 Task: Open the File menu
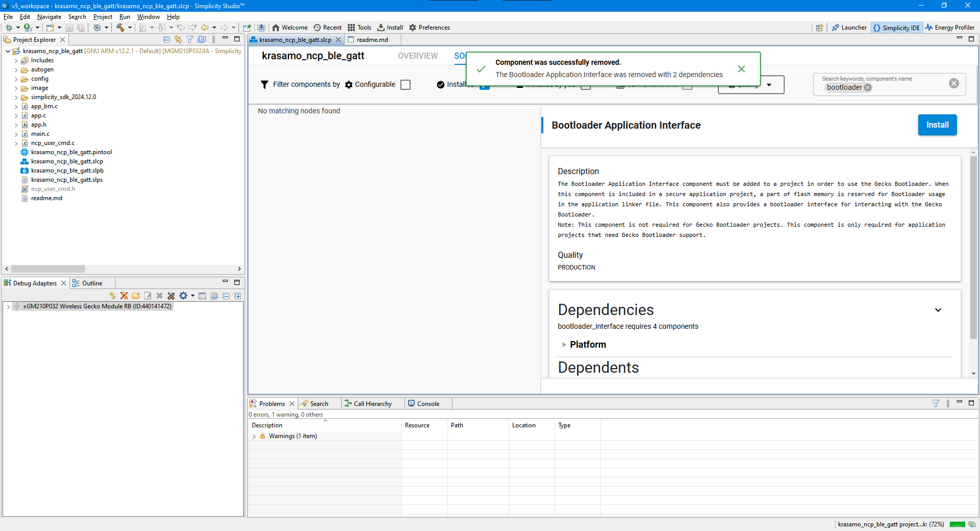click(x=8, y=17)
